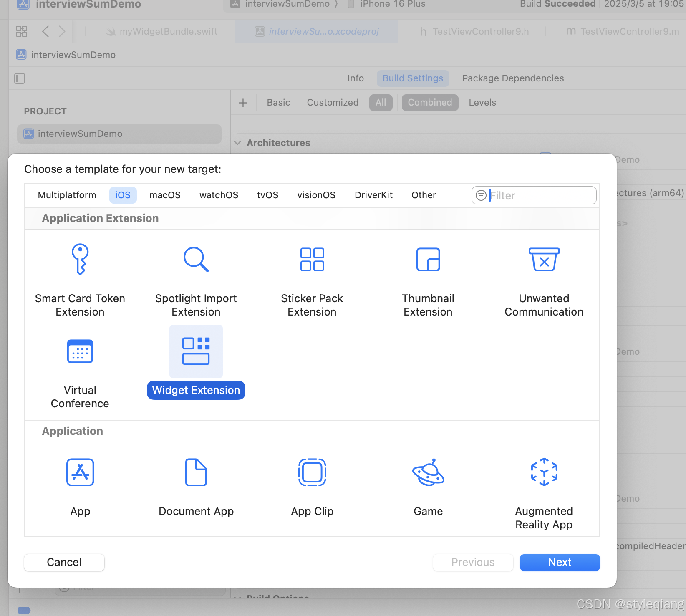Add a build setting with plus icon
The image size is (686, 616).
point(243,103)
